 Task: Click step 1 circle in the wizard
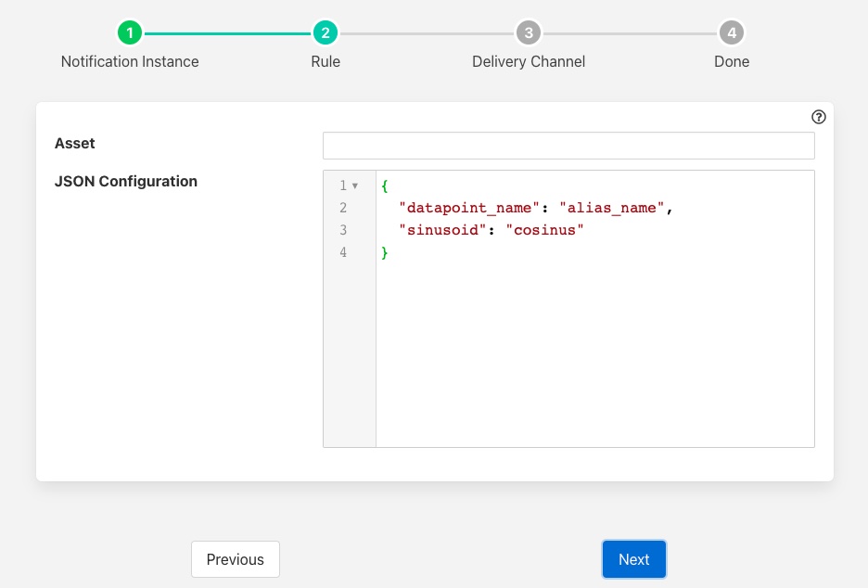pos(130,33)
